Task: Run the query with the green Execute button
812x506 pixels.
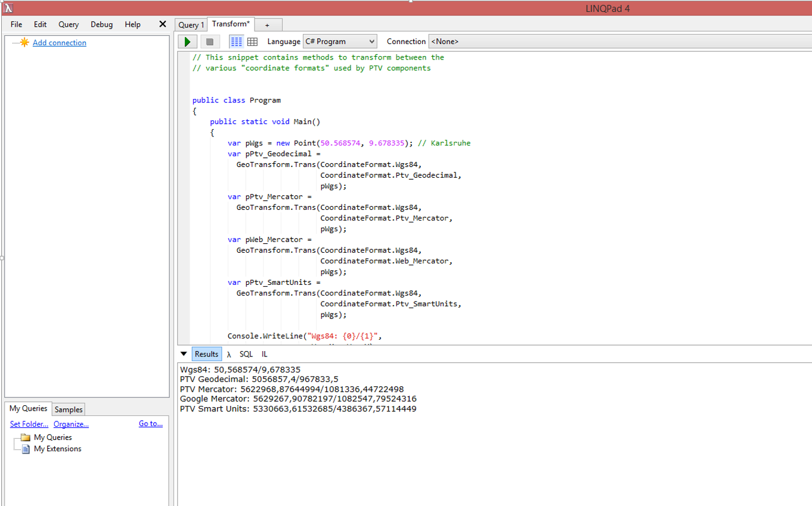Action: [187, 42]
